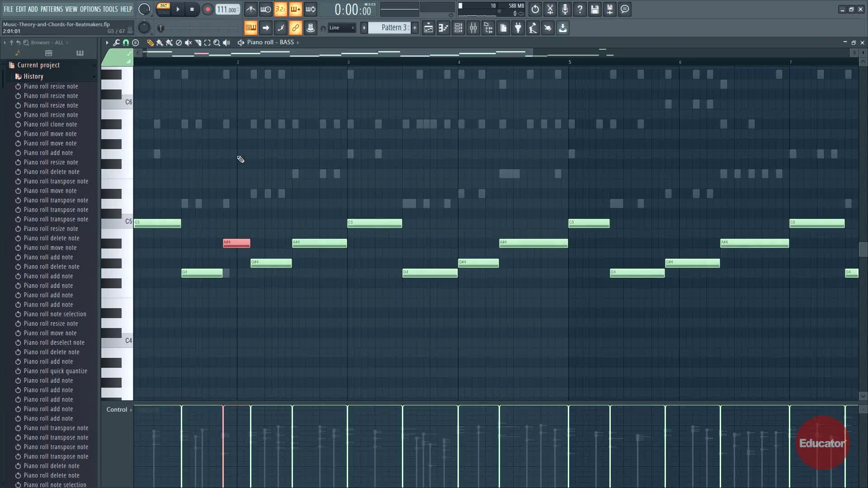Viewport: 868px width, 488px height.
Task: Toggle the metronome
Action: point(251,9)
